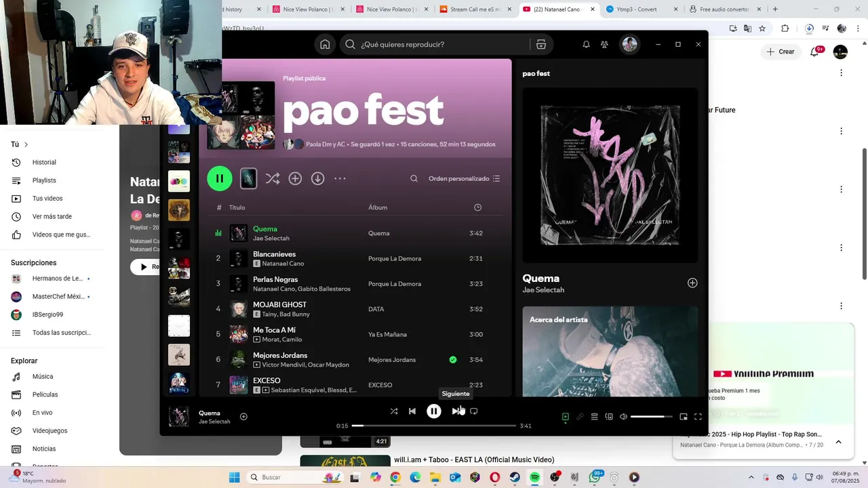Sort by duration clock column header
Viewport: 868px width, 488px height.
click(x=477, y=207)
